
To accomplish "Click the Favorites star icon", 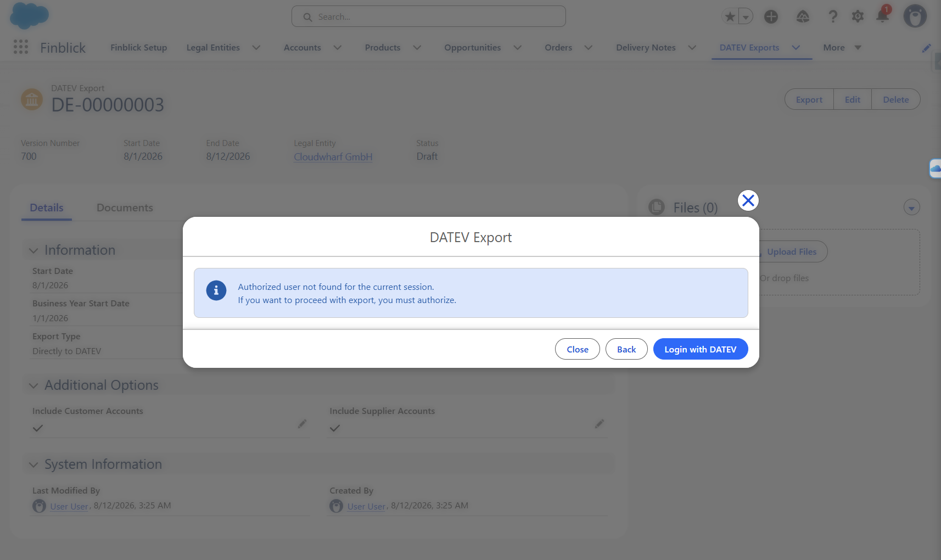I will pyautogui.click(x=730, y=16).
